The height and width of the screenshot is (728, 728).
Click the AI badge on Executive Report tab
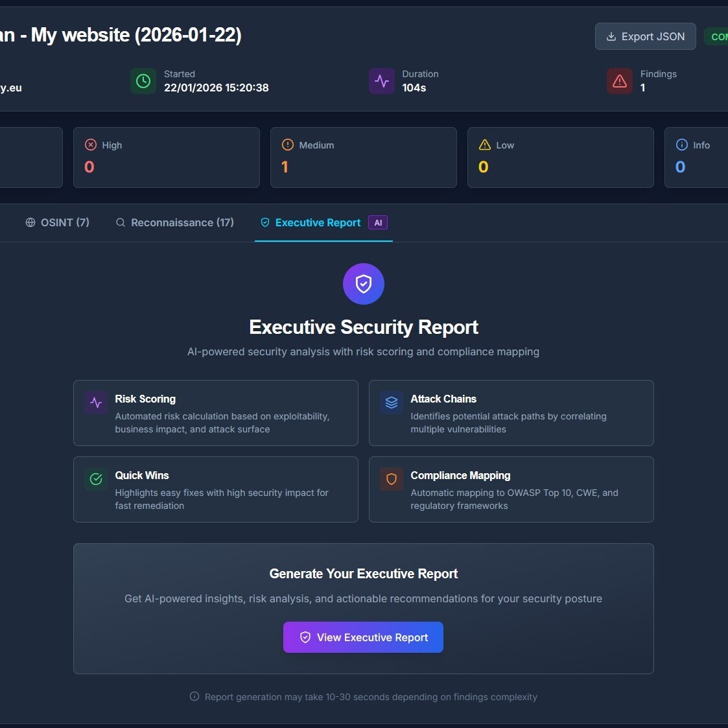[x=378, y=222]
